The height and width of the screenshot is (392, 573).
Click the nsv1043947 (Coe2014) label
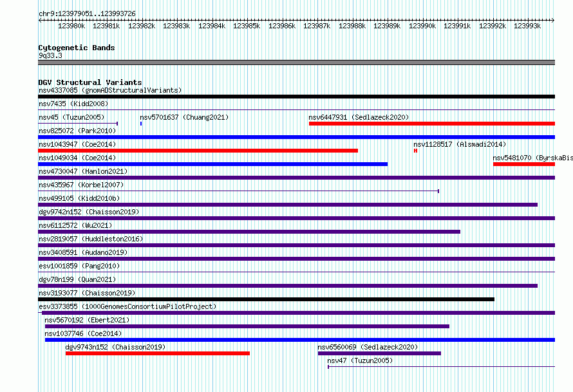pos(77,144)
